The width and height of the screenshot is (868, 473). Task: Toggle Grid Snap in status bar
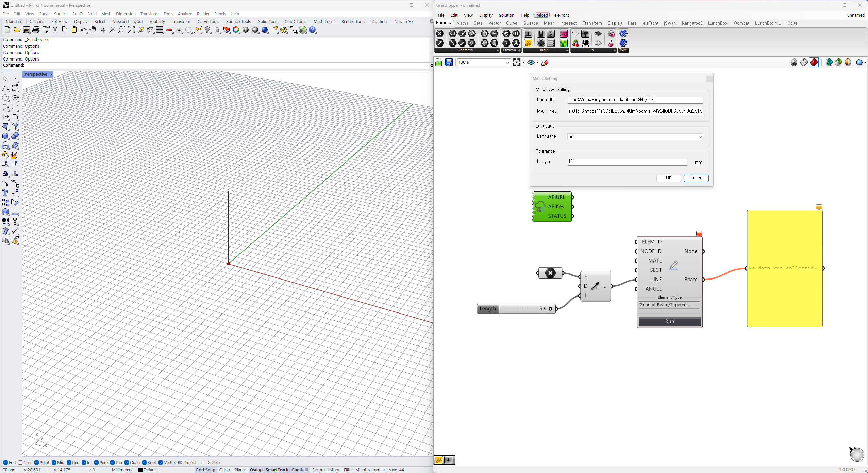(205, 470)
